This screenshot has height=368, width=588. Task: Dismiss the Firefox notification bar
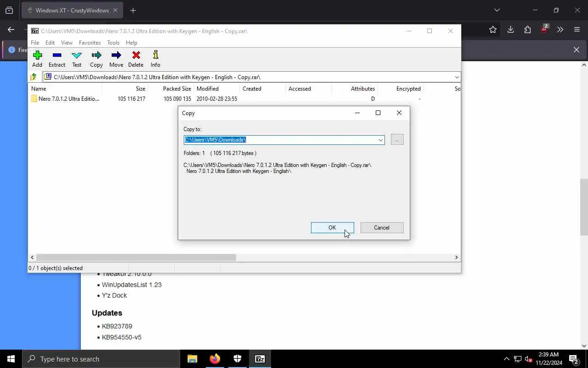(576, 50)
